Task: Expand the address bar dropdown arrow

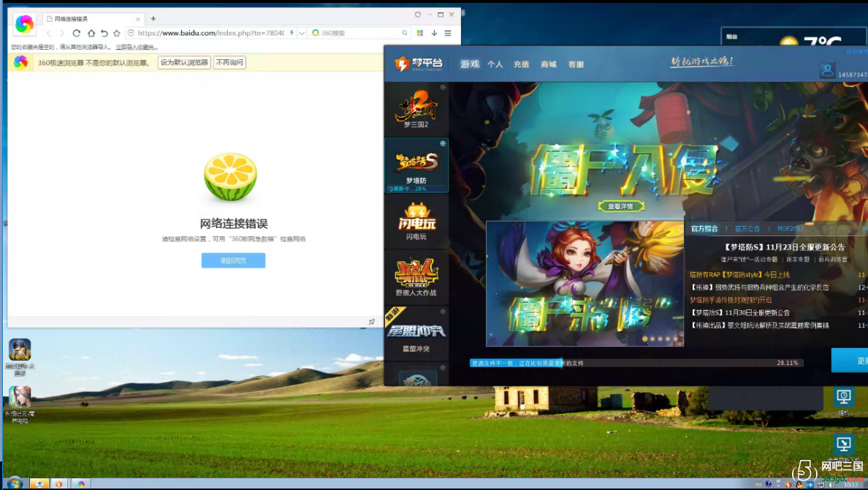Action: click(302, 33)
